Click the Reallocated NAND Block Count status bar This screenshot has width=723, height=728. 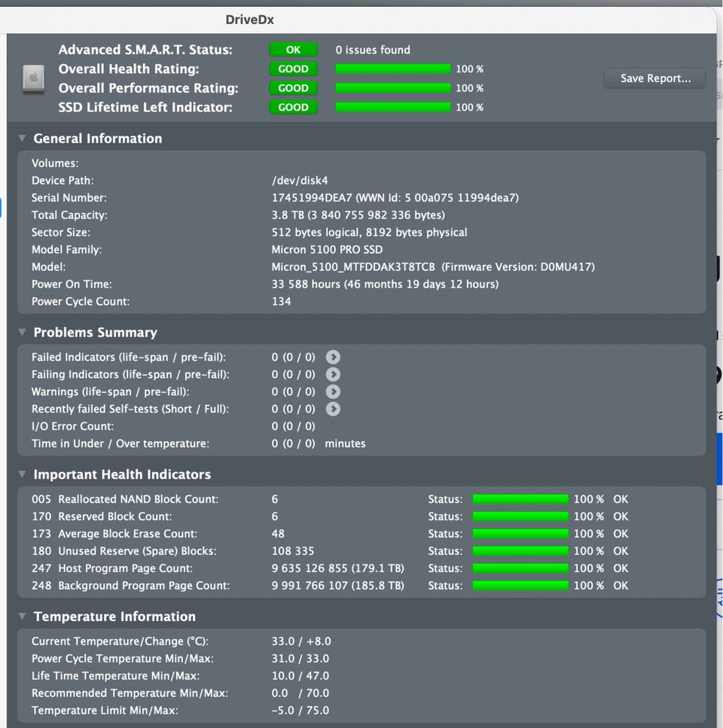[x=520, y=499]
